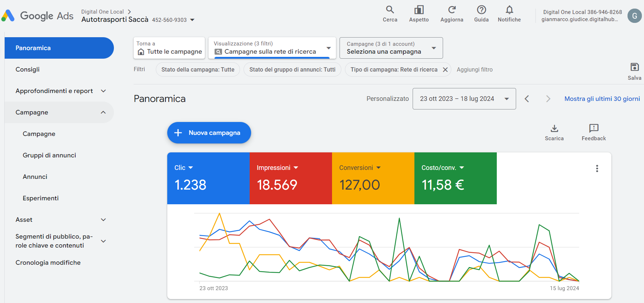Screen dimensions: 644x303
Task: Remove the Tipo di campagna filter
Action: click(x=445, y=70)
